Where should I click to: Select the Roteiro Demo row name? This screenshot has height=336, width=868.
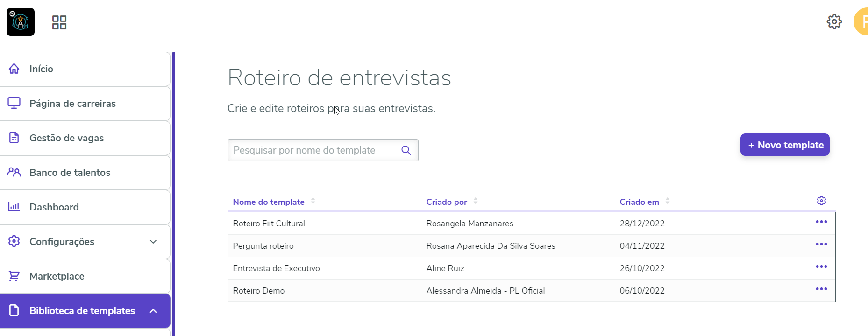(x=258, y=291)
